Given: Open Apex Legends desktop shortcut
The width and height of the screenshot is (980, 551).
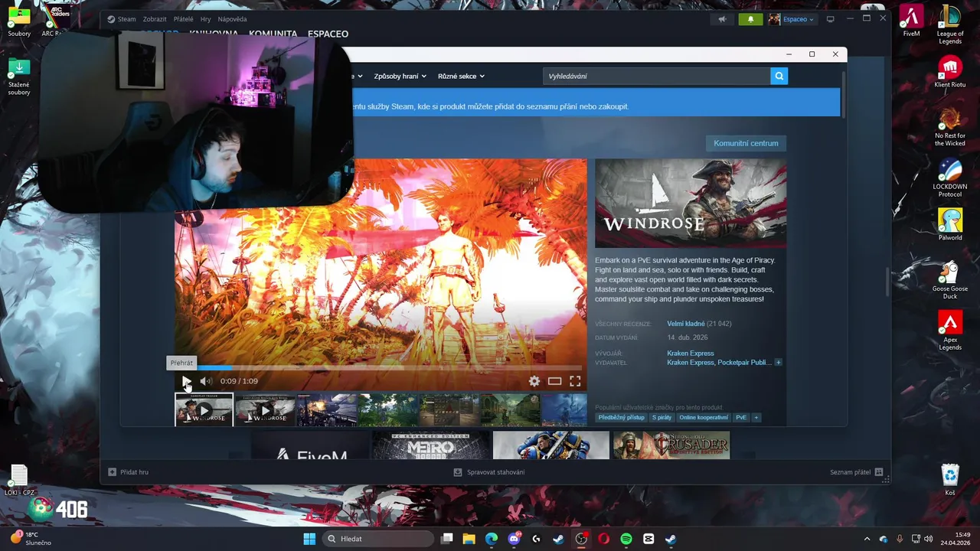Looking at the screenshot, I should [950, 331].
